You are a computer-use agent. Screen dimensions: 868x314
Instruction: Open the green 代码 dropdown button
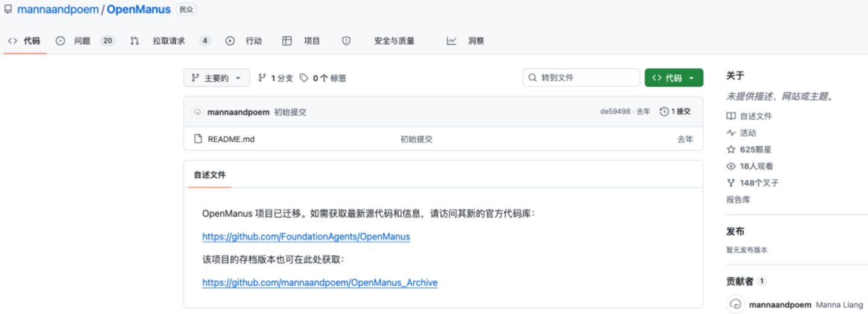pos(674,78)
